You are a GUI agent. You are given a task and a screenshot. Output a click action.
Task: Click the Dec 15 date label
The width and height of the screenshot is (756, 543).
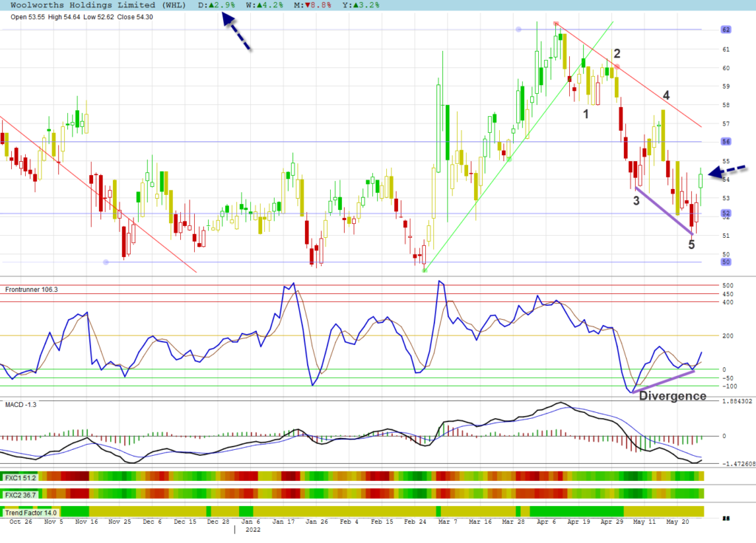coord(185,522)
